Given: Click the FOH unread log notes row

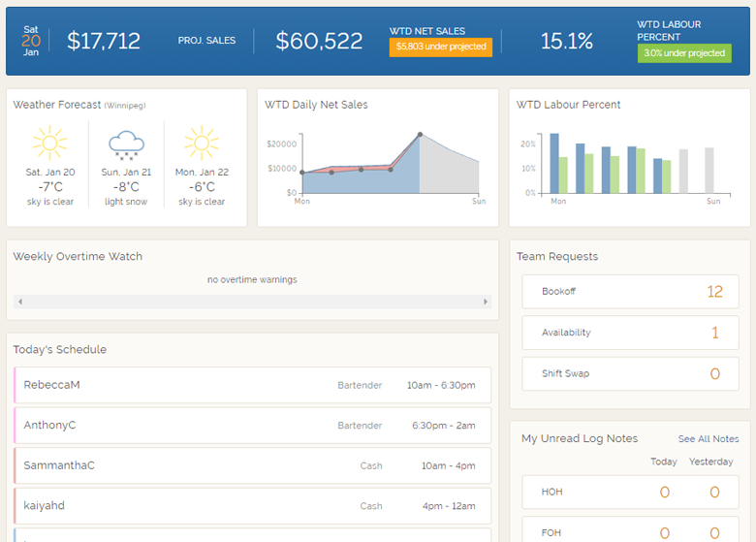Looking at the screenshot, I should click(630, 532).
